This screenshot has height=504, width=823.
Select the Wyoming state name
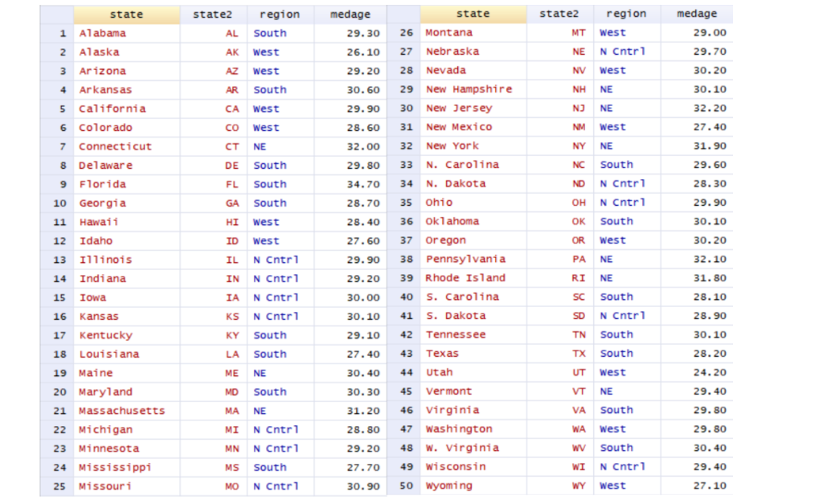pos(448,486)
